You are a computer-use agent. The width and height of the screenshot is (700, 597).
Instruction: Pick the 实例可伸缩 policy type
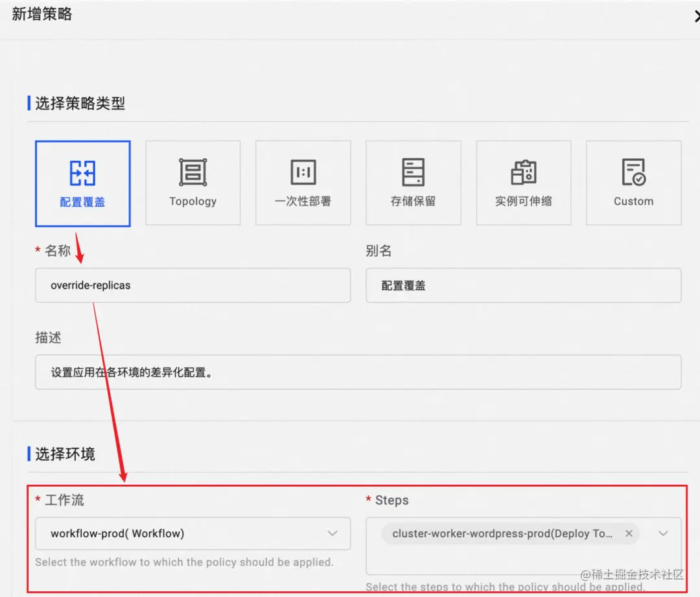(524, 183)
